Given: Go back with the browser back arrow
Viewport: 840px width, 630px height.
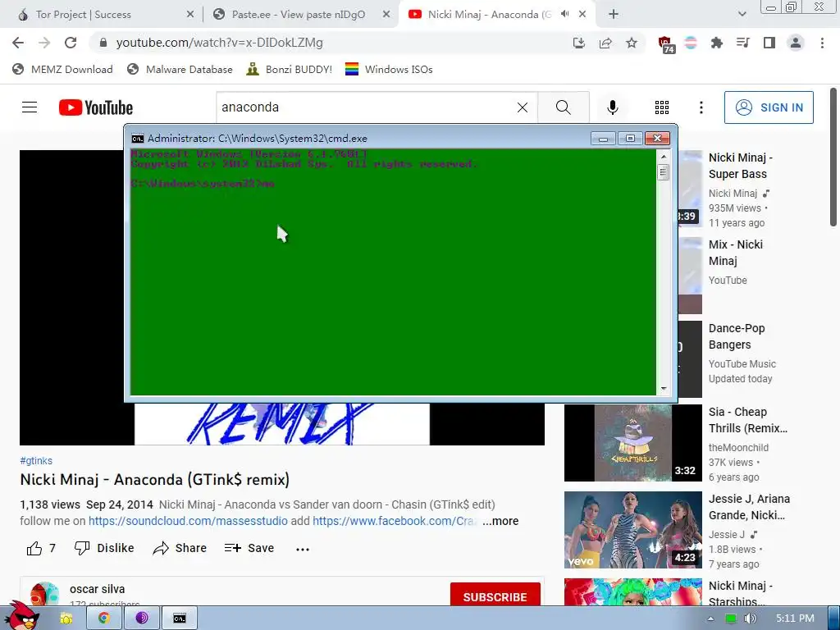Looking at the screenshot, I should 18,43.
